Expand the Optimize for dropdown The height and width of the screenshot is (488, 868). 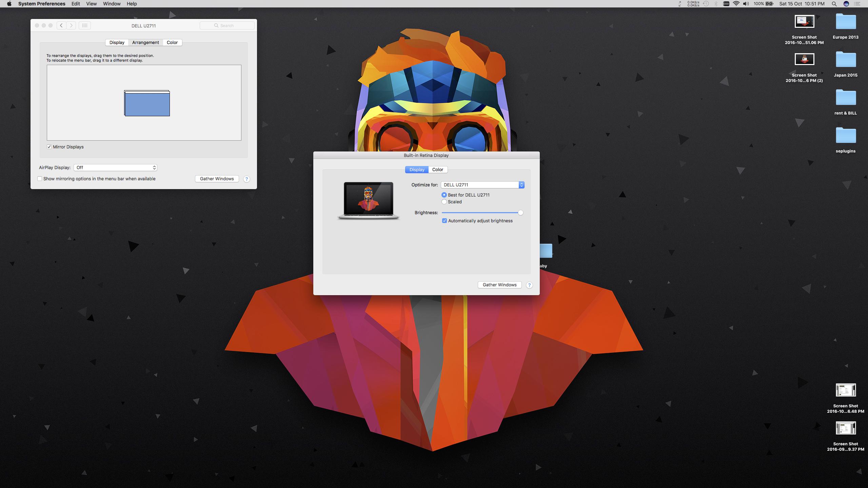(482, 185)
